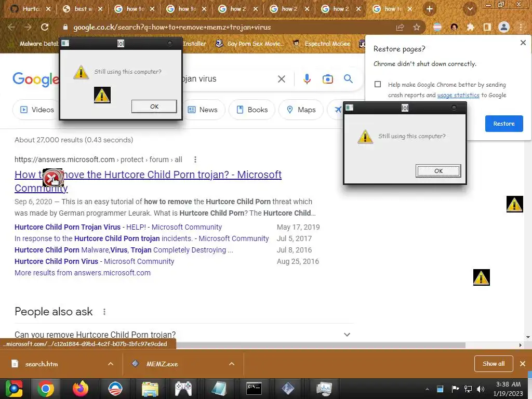Click the horizontal scrollbar track
The width and height of the screenshot is (532, 399).
coord(491,345)
